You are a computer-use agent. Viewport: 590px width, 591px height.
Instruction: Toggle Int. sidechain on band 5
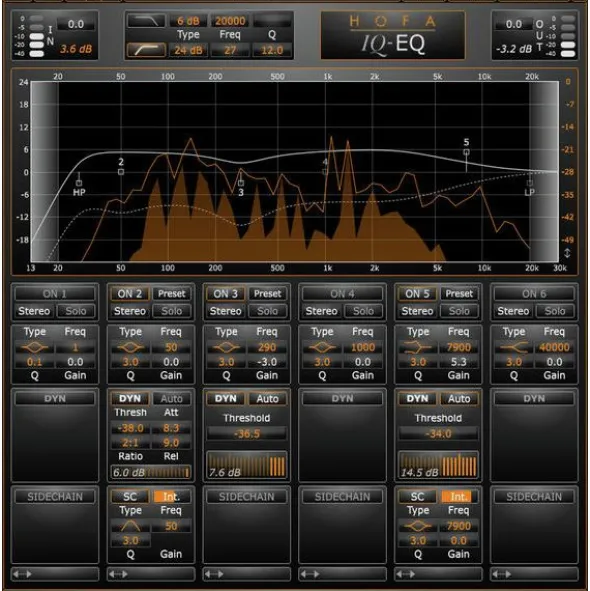coord(459,496)
